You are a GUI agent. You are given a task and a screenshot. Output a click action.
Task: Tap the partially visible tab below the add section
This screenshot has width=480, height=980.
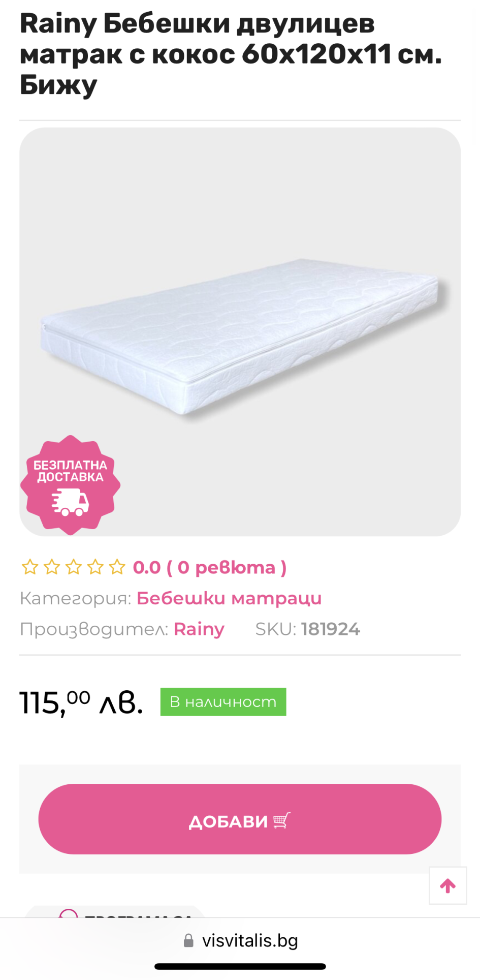115,911
